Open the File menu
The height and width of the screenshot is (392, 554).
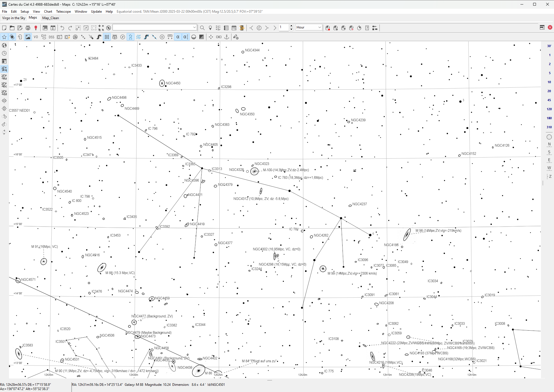(x=5, y=12)
